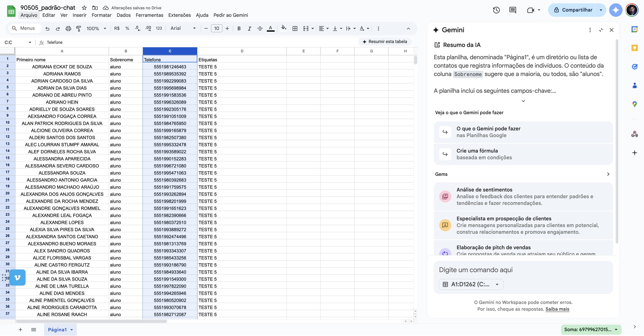This screenshot has height=336, width=644.
Task: Open the name box dropdown arrow
Action: pos(30,42)
